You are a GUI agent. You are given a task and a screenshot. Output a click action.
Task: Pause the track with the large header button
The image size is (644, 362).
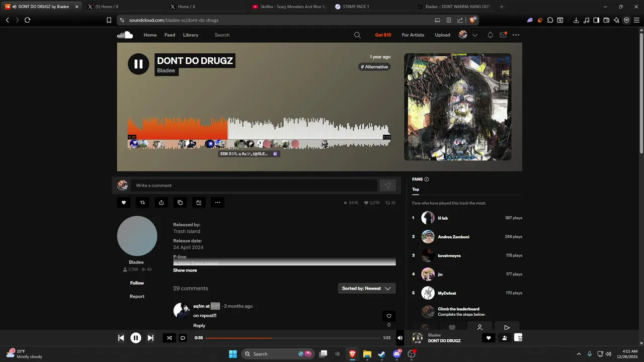[138, 64]
